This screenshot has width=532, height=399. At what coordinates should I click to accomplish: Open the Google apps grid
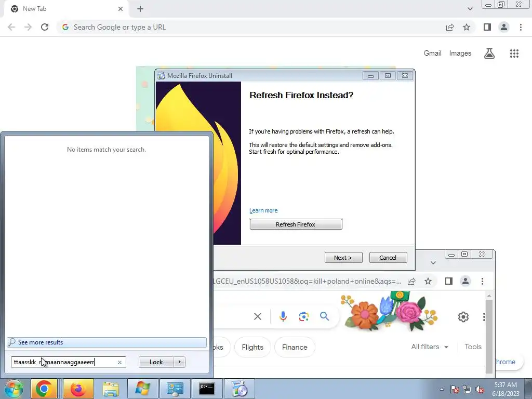click(x=514, y=54)
